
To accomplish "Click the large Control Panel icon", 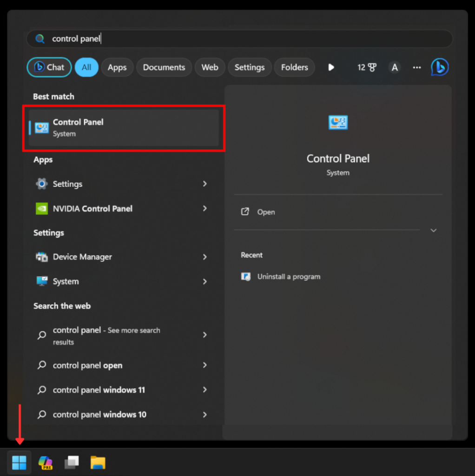I will click(x=338, y=122).
